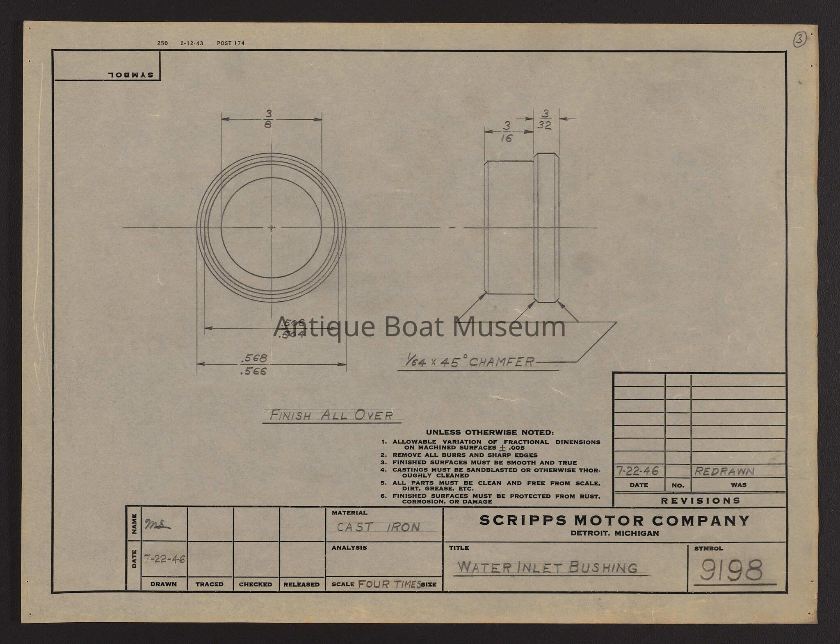Click the Four Times scale entry
The width and height of the screenshot is (840, 644).
click(x=389, y=584)
